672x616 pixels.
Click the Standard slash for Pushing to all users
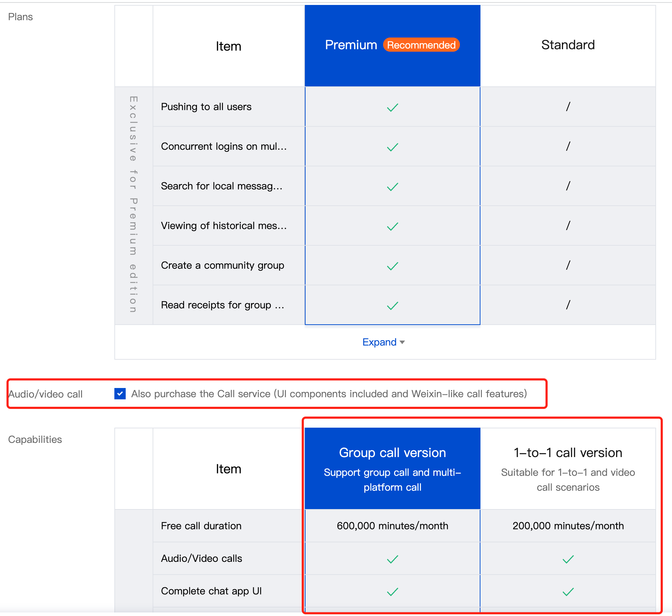pos(568,107)
